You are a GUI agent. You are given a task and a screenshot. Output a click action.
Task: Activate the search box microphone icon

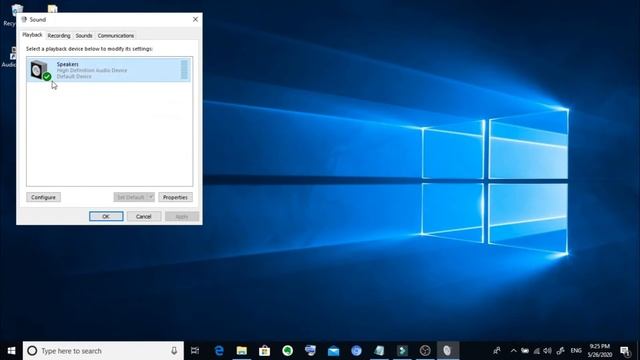click(x=174, y=351)
